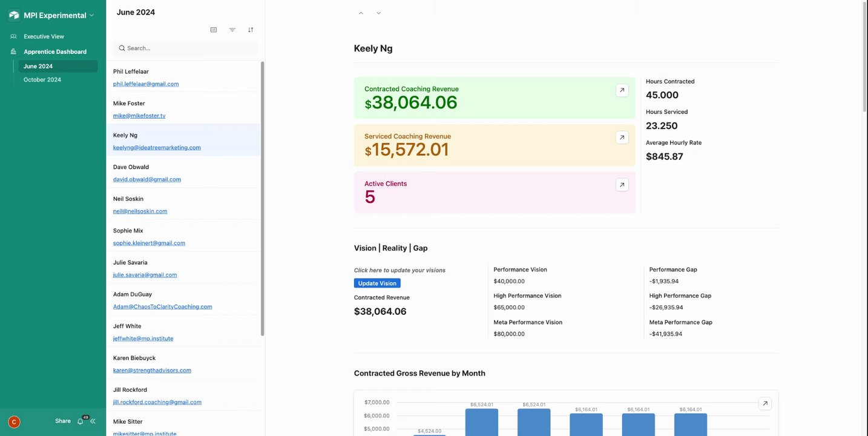Click the sort icon above the list
Image resolution: width=868 pixels, height=436 pixels.
click(251, 30)
